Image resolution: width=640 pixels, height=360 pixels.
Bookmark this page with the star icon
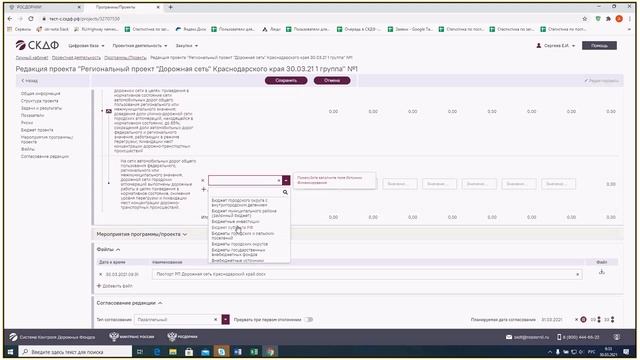pyautogui.click(x=584, y=19)
